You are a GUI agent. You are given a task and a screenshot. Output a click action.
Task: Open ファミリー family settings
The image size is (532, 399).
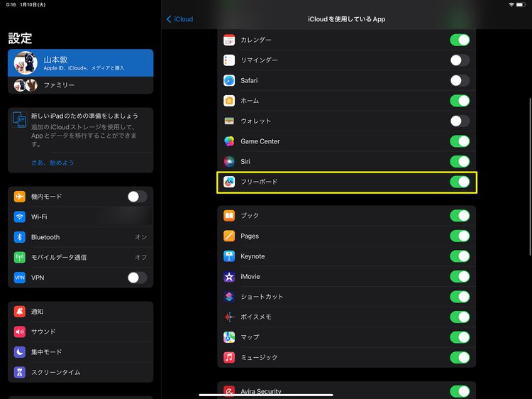(80, 85)
